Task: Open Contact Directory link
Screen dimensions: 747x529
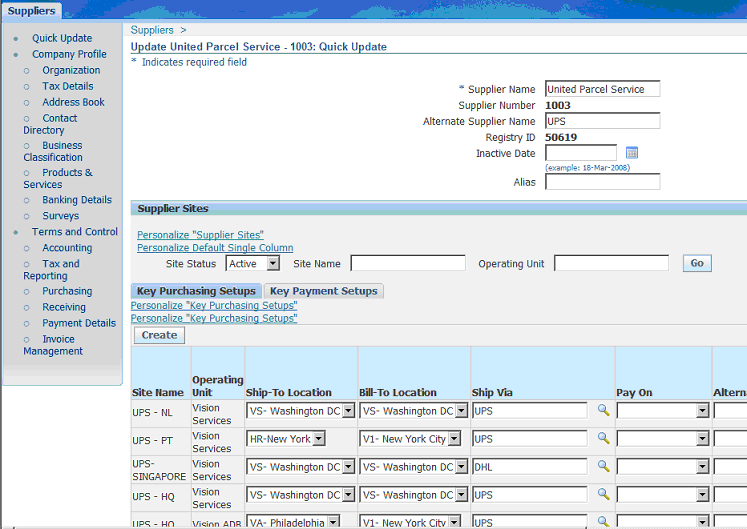Action: click(50, 124)
